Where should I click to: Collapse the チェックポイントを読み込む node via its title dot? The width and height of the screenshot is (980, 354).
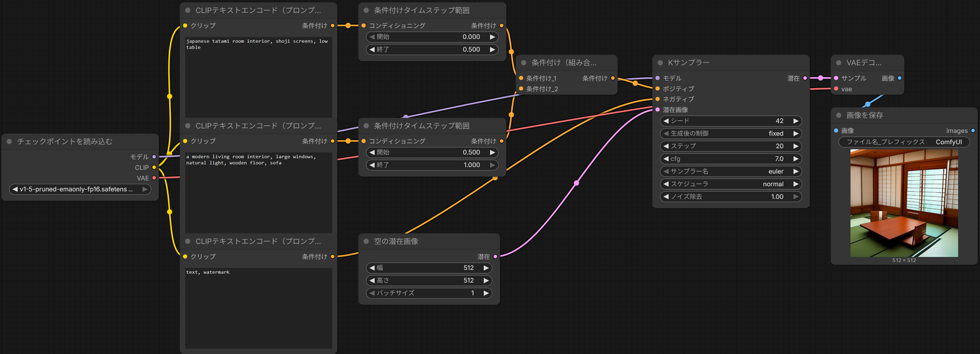tap(9, 141)
